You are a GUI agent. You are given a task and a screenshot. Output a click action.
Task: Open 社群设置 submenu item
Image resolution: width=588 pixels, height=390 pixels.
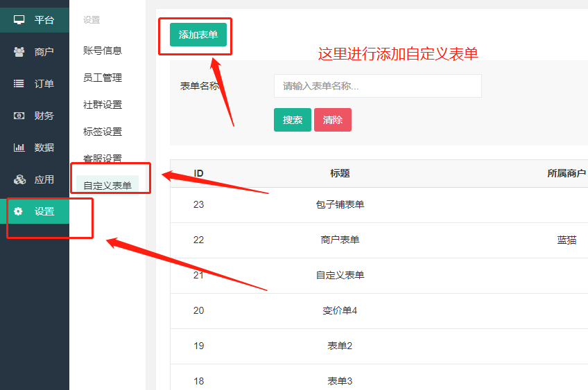coord(103,105)
